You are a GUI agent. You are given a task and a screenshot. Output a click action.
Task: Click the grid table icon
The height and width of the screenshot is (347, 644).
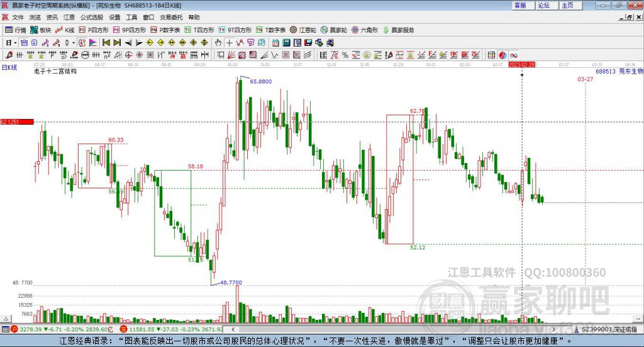pyautogui.click(x=492, y=55)
